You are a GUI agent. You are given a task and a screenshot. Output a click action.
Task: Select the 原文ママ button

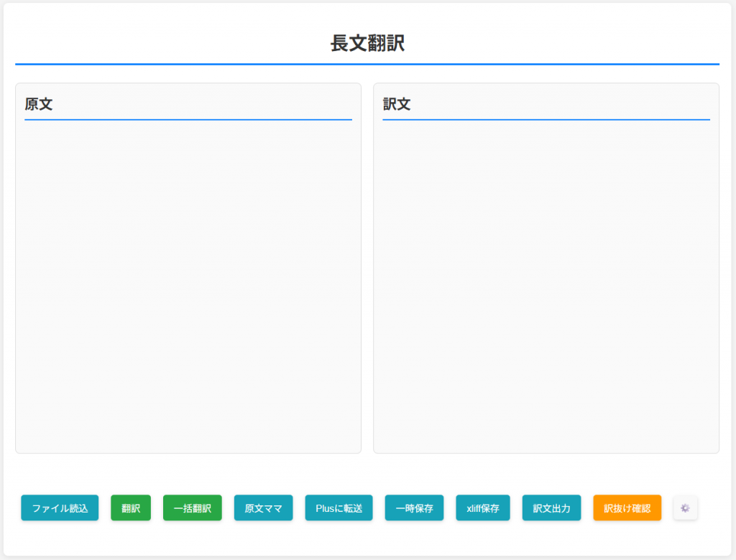click(263, 508)
